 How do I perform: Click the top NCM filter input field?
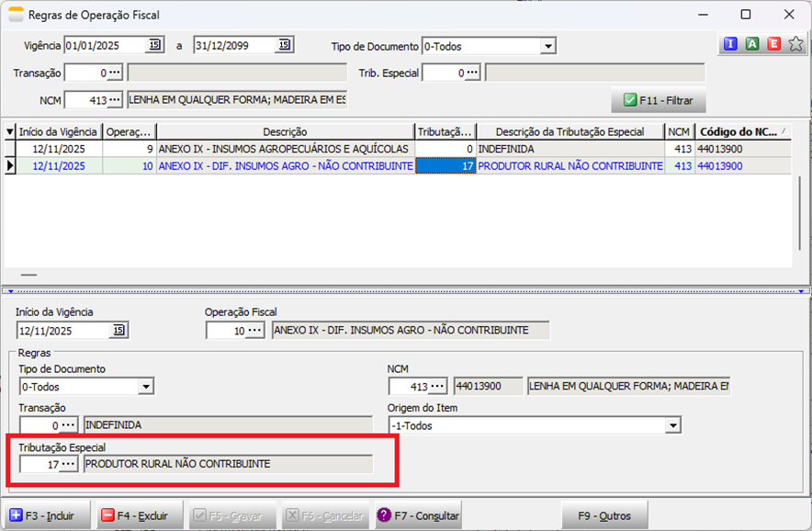pyautogui.click(x=85, y=99)
